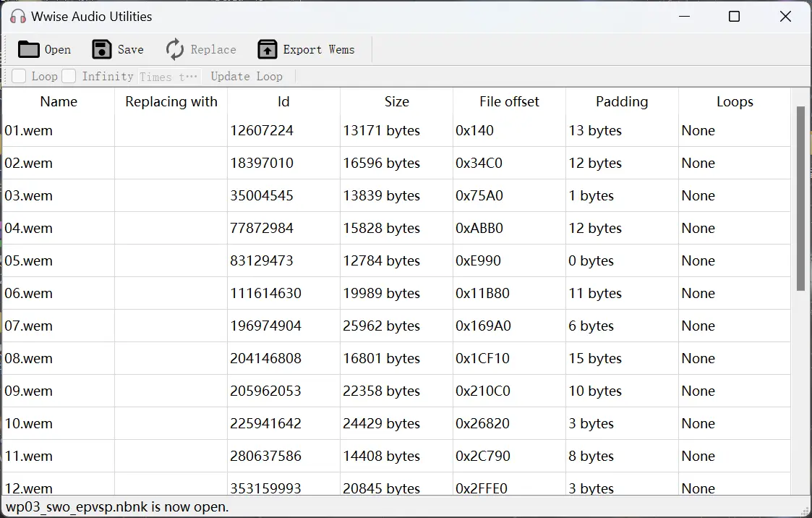
Task: Click the Wwise headphones app icon
Action: click(18, 17)
